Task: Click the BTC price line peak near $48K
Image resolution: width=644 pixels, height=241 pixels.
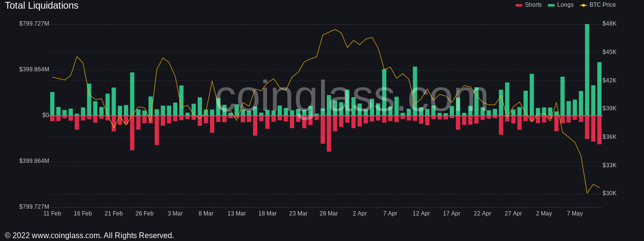Action: click(x=335, y=30)
